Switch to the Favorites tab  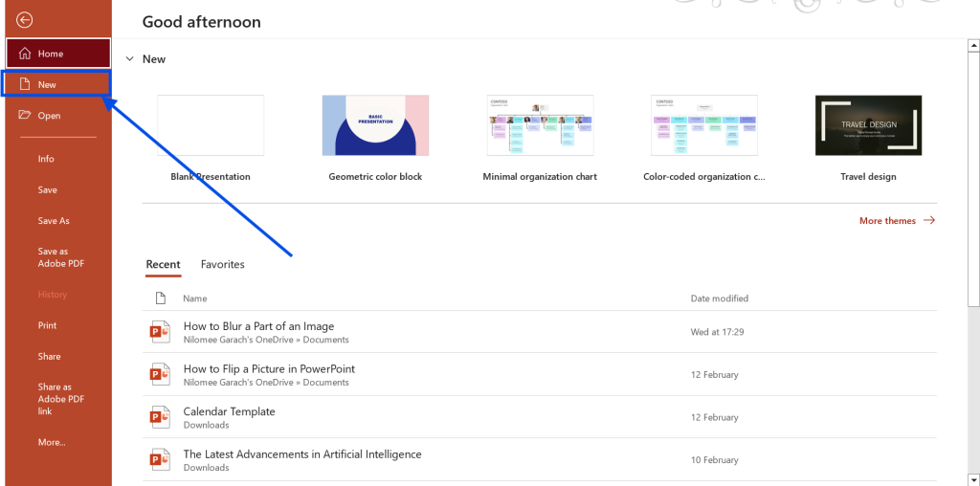click(222, 264)
